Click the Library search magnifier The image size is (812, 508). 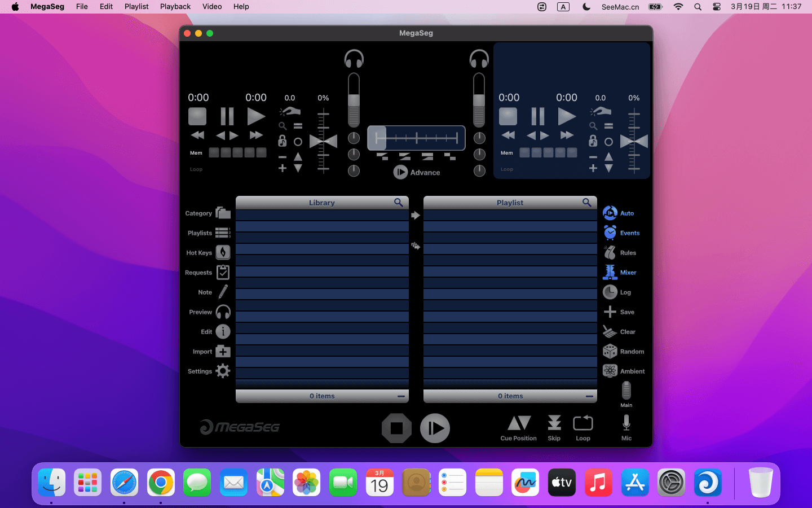point(398,202)
